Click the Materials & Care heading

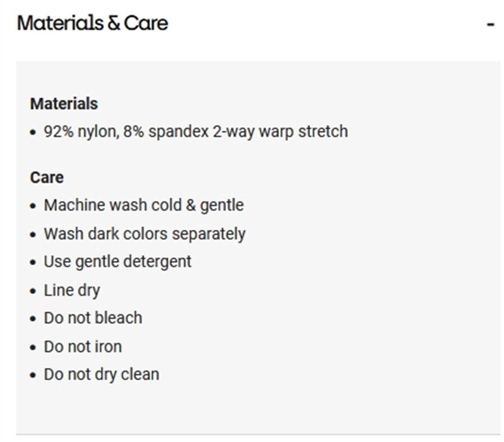coord(92,23)
